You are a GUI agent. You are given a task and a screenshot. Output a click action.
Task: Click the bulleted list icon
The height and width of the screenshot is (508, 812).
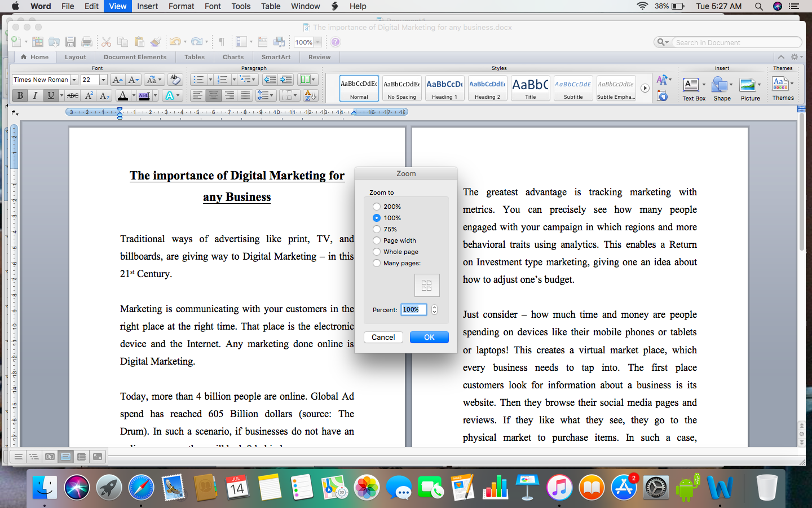pyautogui.click(x=198, y=80)
